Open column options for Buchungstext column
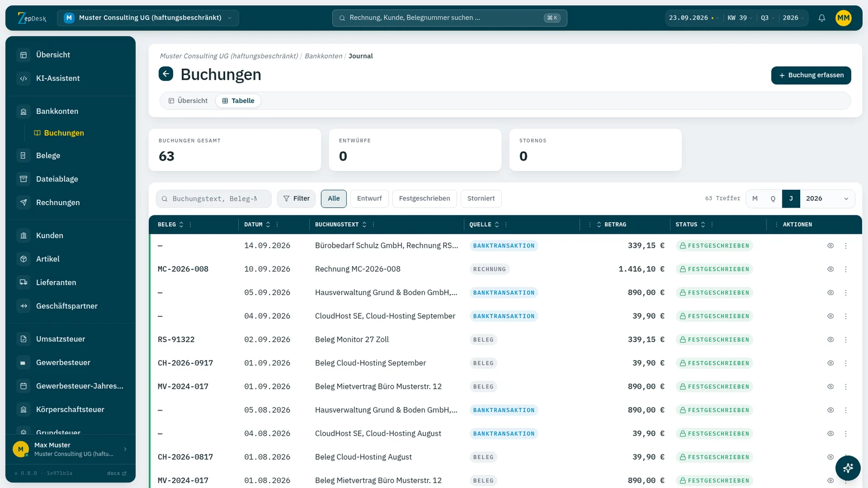Image resolution: width=868 pixels, height=488 pixels. point(373,224)
